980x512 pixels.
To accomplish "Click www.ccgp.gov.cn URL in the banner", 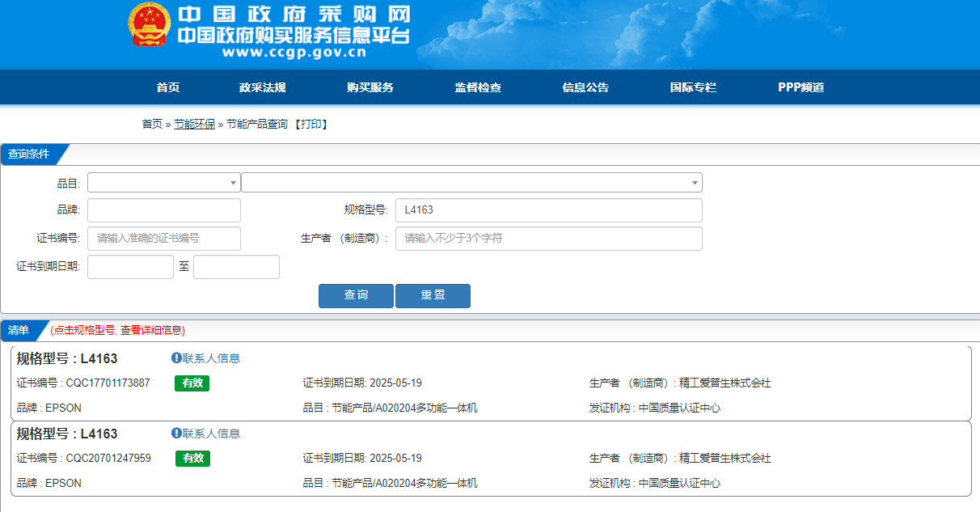I will pos(294,53).
